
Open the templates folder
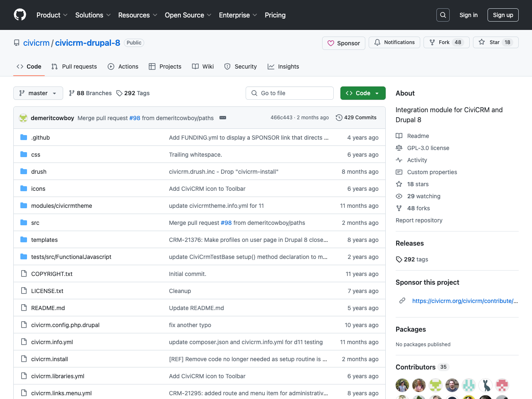pyautogui.click(x=44, y=240)
